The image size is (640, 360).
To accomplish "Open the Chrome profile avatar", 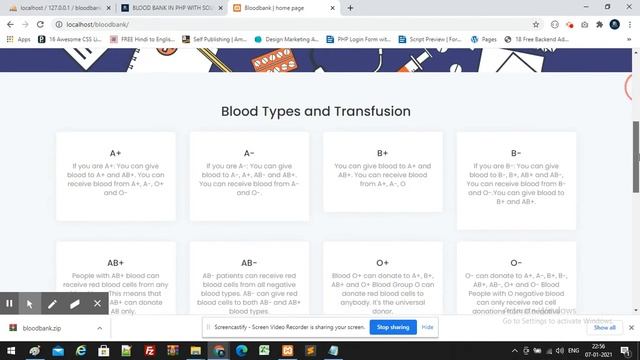I will (614, 24).
